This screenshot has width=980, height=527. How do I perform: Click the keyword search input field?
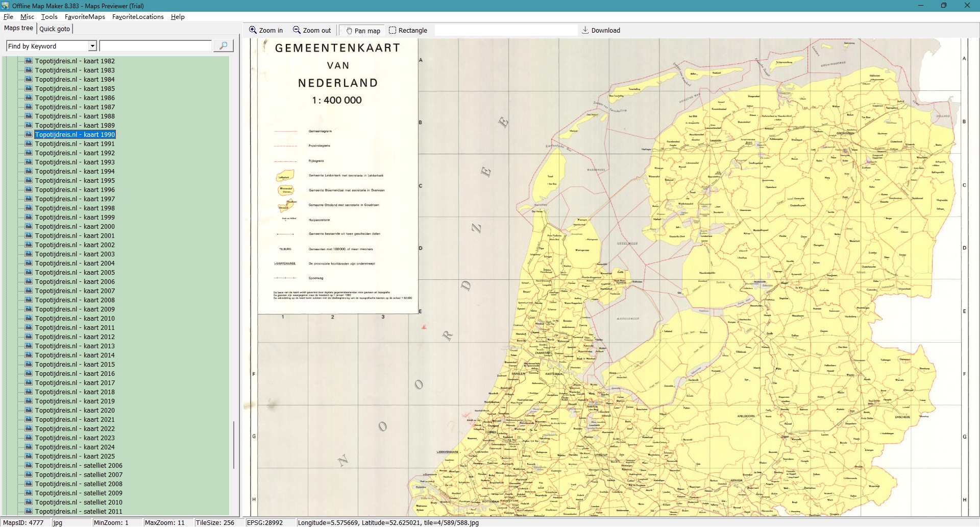[156, 46]
